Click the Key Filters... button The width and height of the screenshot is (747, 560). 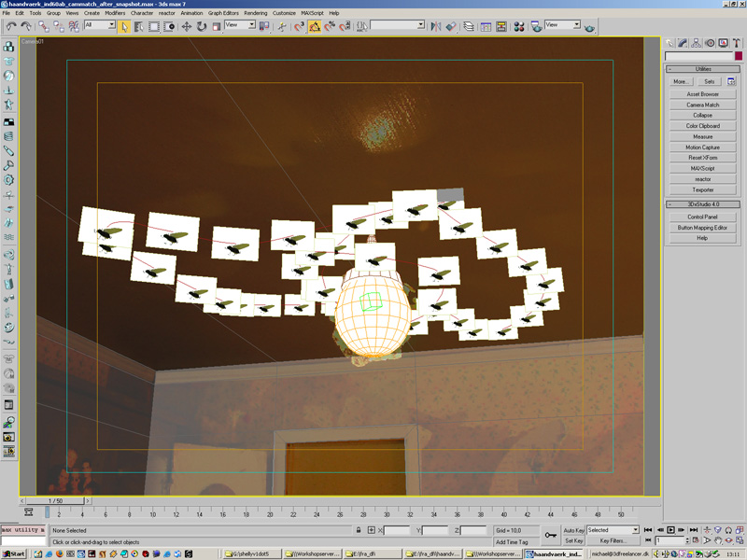(613, 540)
